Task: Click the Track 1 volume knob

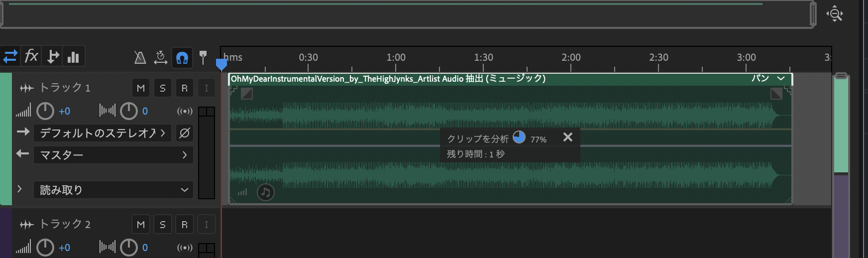Action: pos(45,111)
